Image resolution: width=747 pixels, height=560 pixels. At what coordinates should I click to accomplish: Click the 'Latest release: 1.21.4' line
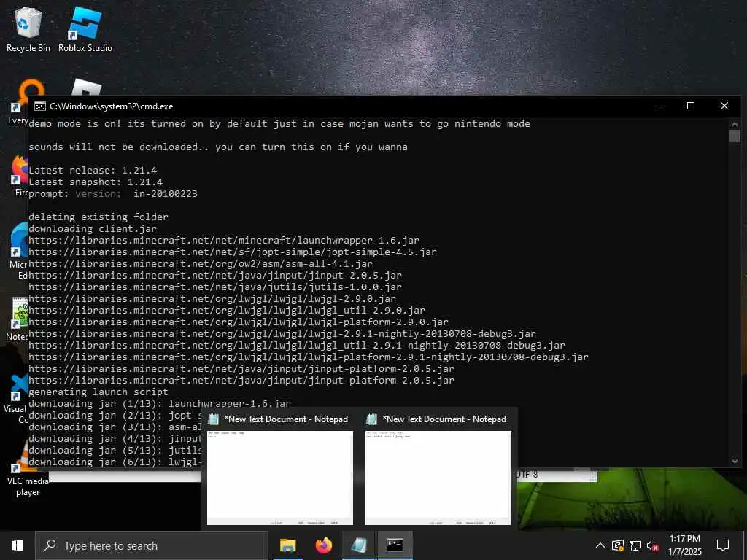tap(93, 171)
